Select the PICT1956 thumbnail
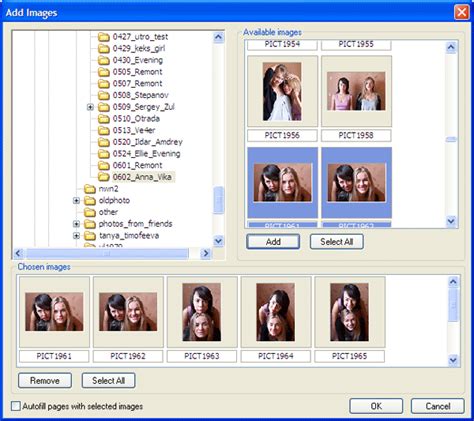The image size is (474, 421). click(x=282, y=91)
